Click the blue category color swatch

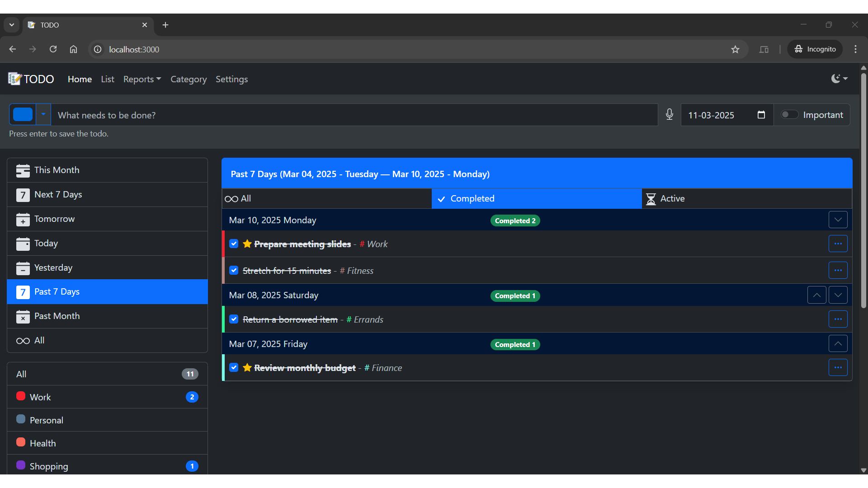(23, 115)
